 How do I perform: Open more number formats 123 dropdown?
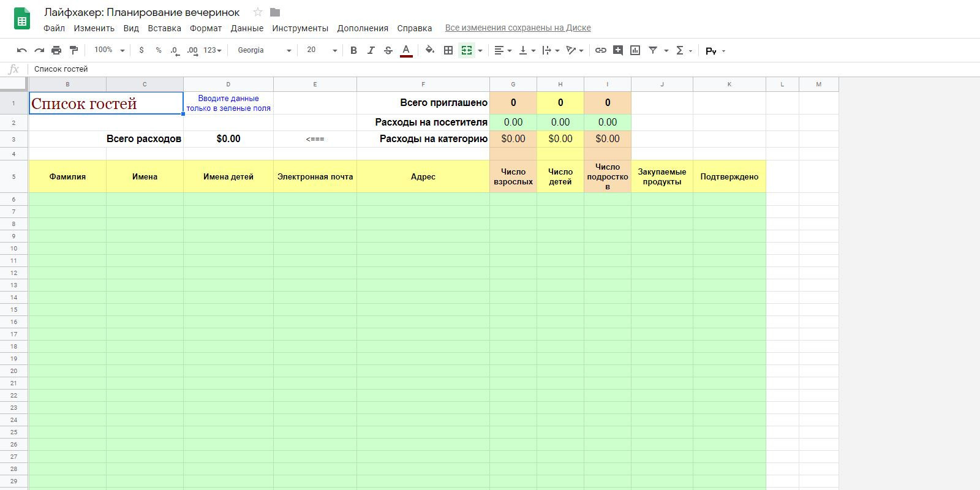[x=213, y=50]
